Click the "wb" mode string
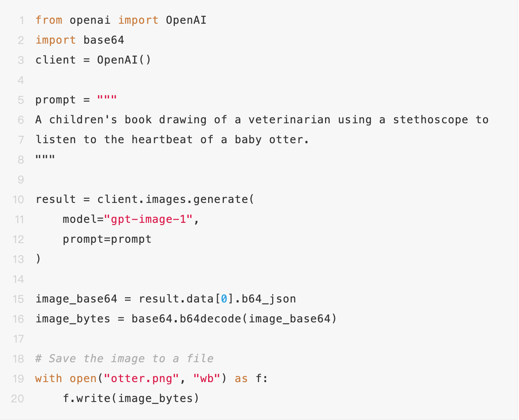Screen dimensions: 519x420 click(207, 379)
